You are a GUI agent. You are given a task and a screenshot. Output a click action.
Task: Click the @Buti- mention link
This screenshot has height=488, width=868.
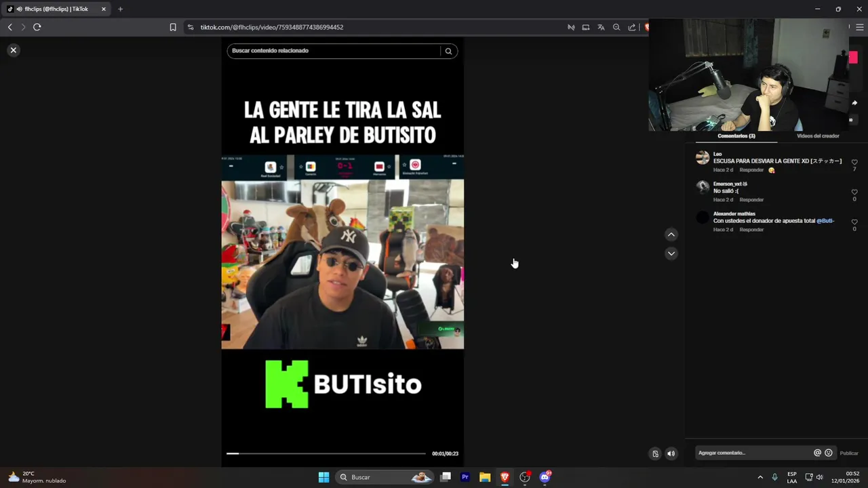pos(825,221)
